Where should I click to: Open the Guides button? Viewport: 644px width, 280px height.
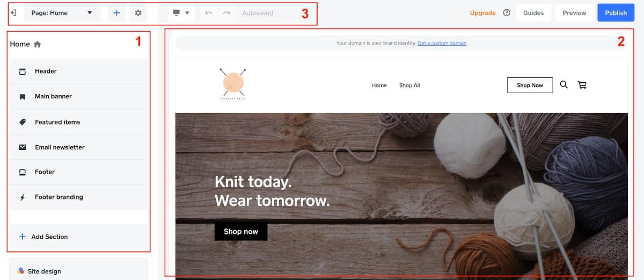[533, 13]
